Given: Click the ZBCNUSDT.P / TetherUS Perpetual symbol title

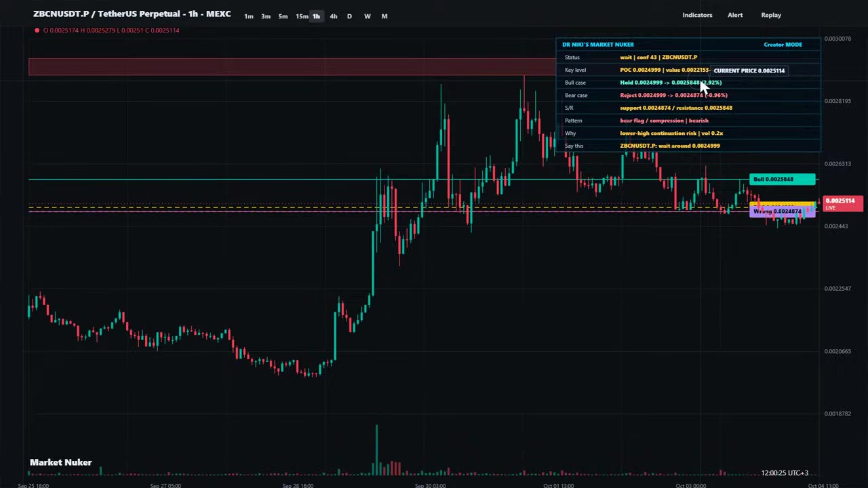Looking at the screenshot, I should tap(132, 14).
